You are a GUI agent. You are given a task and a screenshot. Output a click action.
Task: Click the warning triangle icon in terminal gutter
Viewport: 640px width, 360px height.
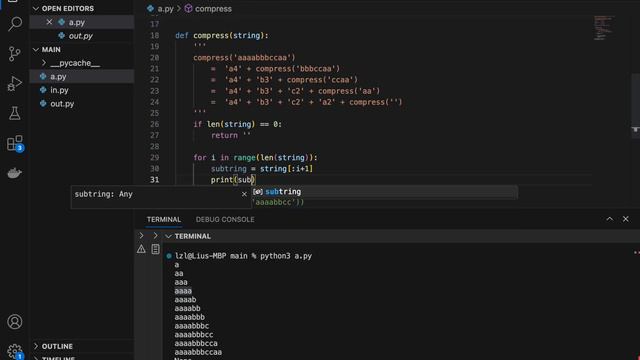point(141,249)
